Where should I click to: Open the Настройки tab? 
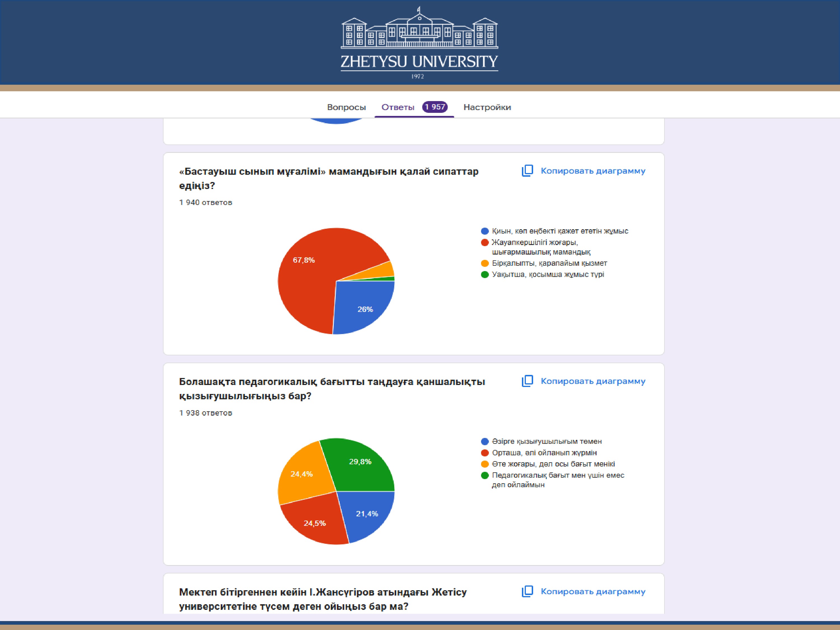tap(487, 108)
